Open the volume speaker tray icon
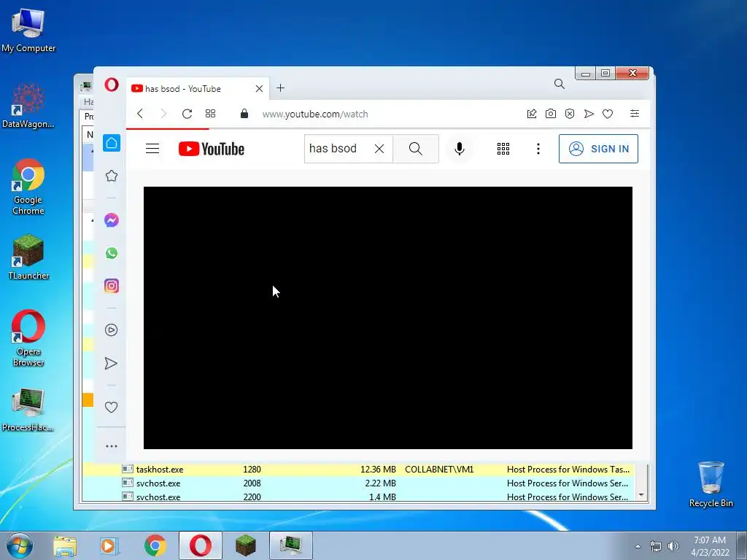 673,546
